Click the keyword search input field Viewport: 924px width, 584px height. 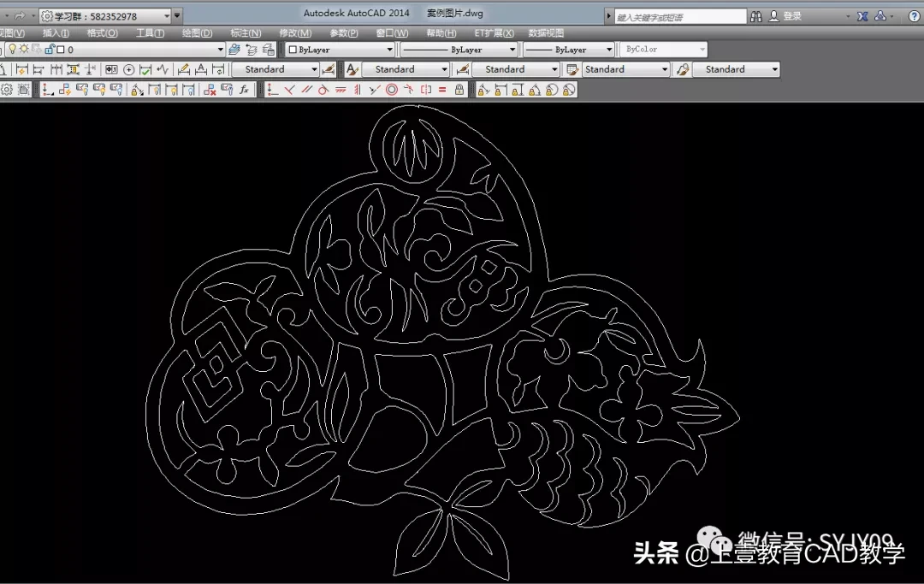tap(681, 16)
